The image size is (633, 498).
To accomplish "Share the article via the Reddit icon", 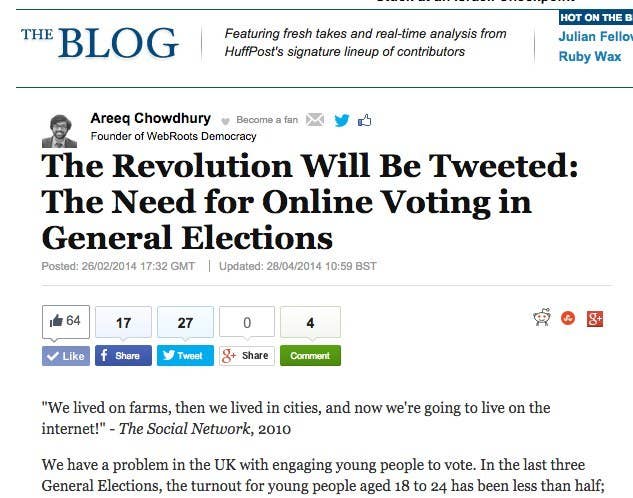I will pyautogui.click(x=542, y=318).
